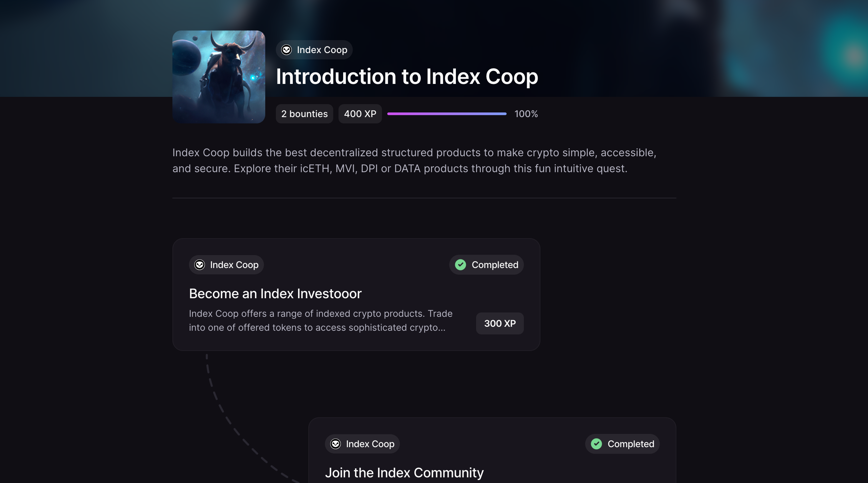Open the bull quest cover image
The image size is (868, 483).
click(219, 77)
